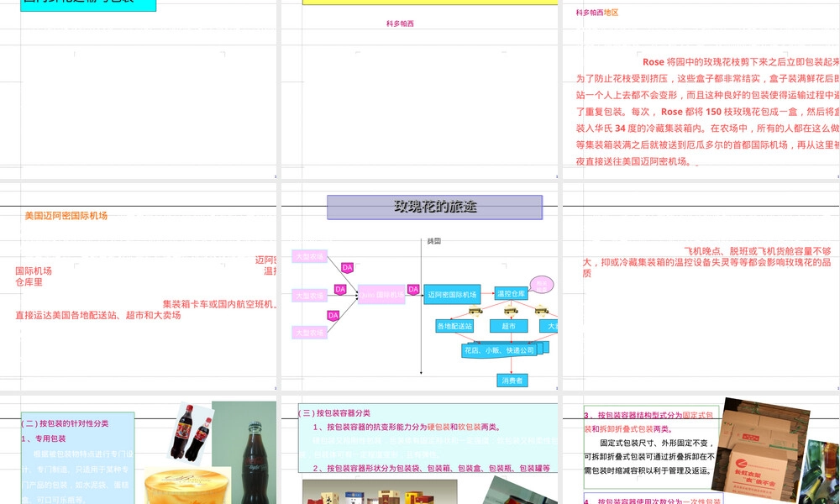Select the 国际机场 仓库里 text
The image size is (840, 504).
coord(34,276)
